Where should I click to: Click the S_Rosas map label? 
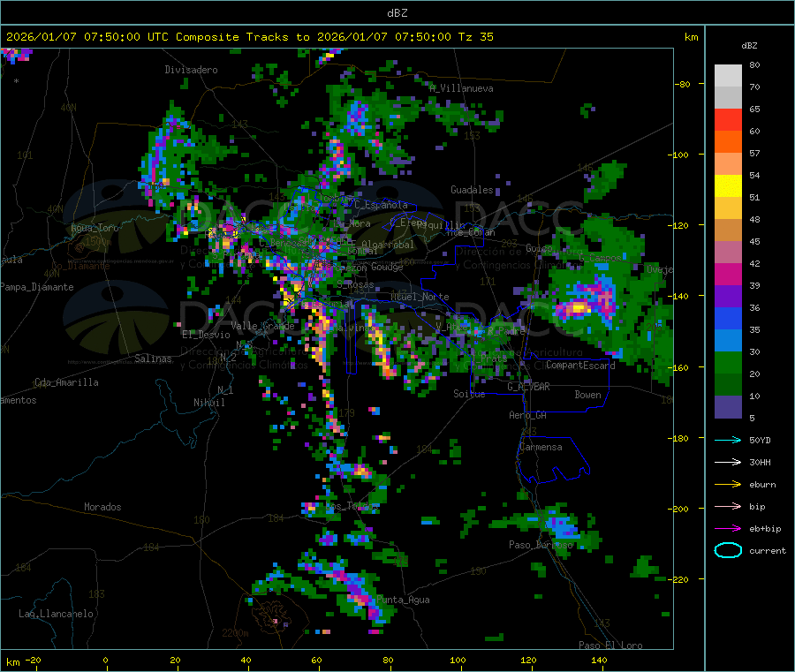[355, 285]
